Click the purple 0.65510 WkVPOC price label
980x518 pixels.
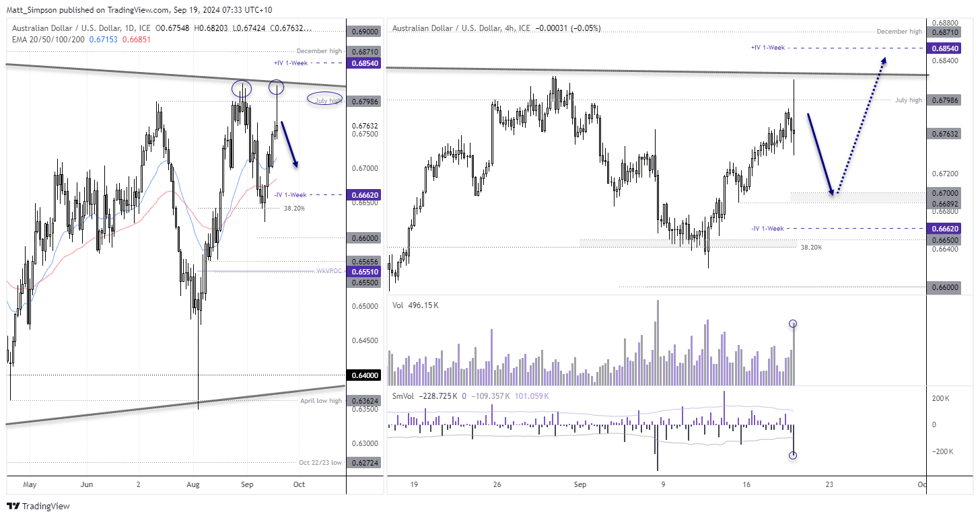(364, 272)
